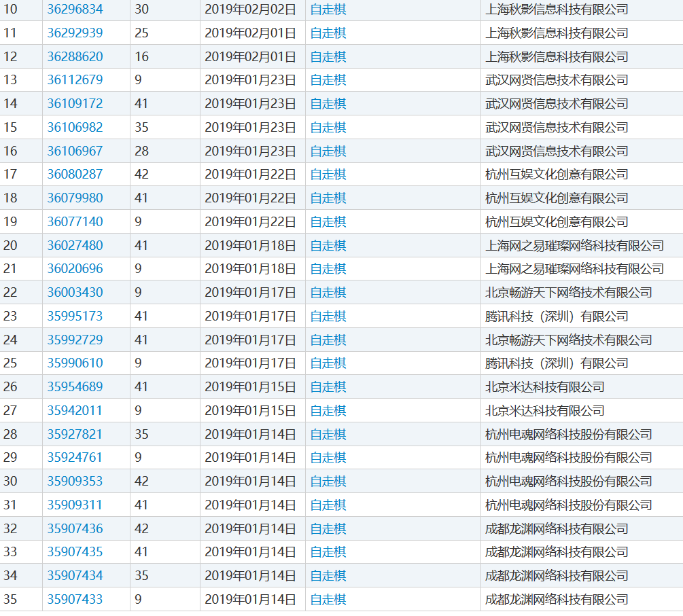Select row index 31

pyautogui.click(x=10, y=505)
